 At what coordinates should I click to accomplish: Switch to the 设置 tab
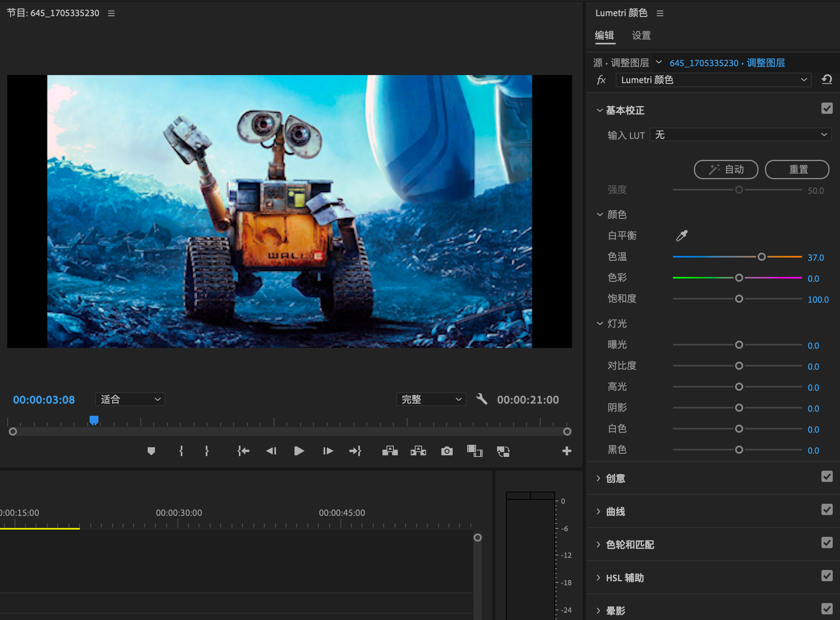[641, 36]
